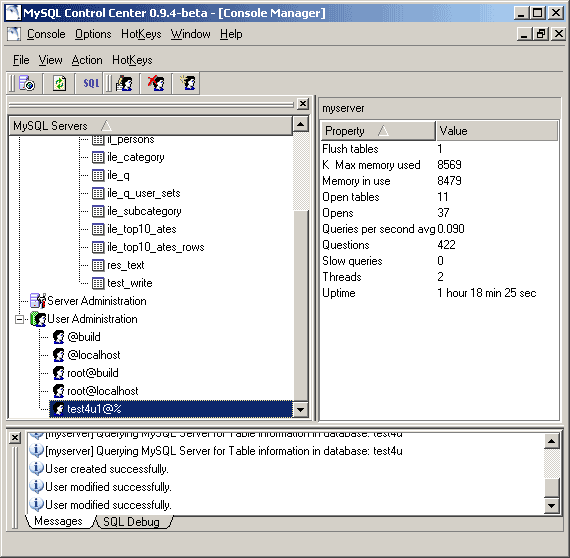570x558 pixels.
Task: Select the Flush tables property row
Action: click(439, 149)
